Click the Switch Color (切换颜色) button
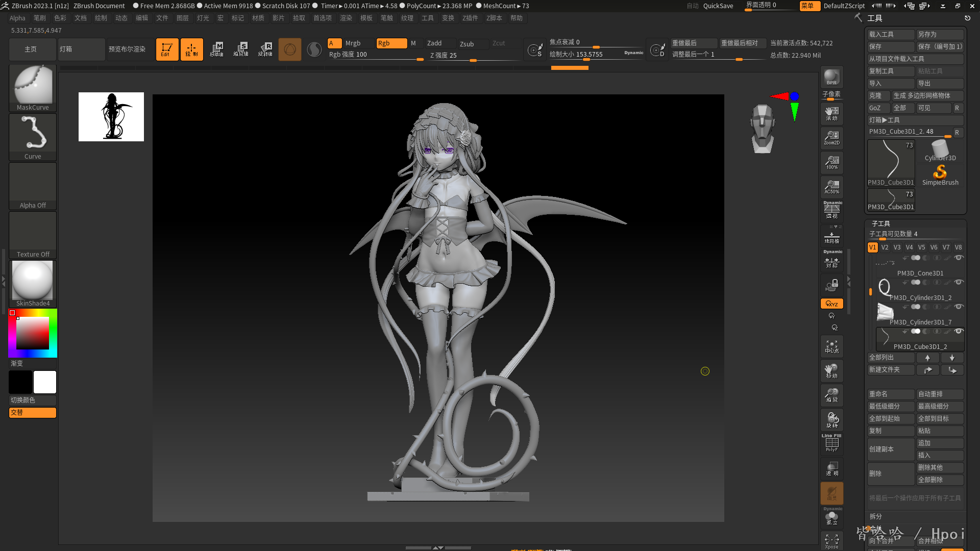The width and height of the screenshot is (980, 551). [x=33, y=400]
